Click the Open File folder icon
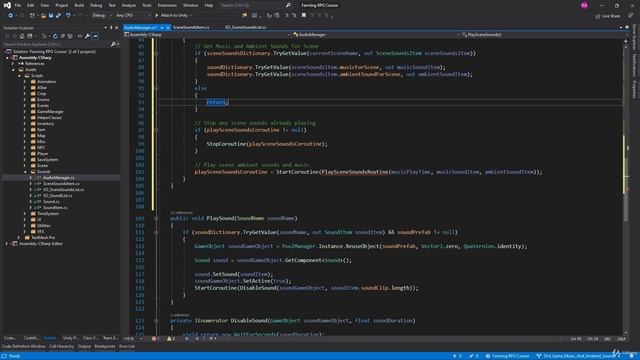 pos(43,16)
